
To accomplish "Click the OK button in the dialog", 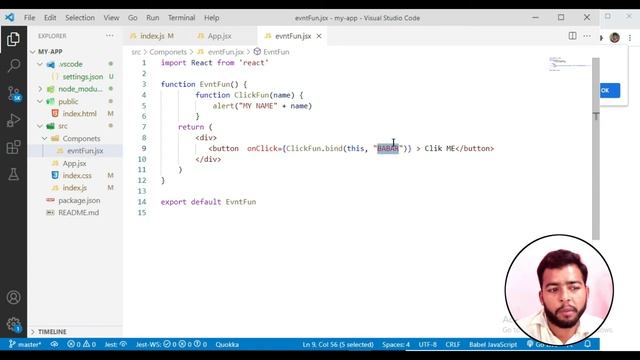I will (610, 90).
